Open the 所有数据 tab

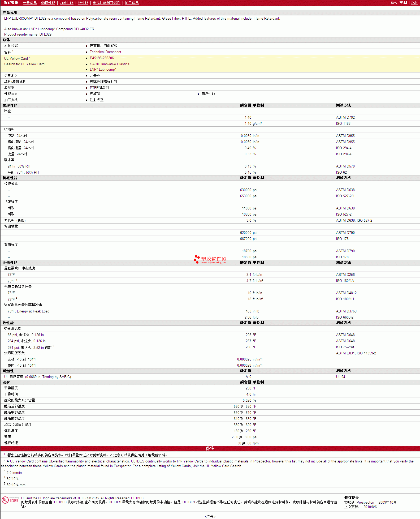click(11, 3)
